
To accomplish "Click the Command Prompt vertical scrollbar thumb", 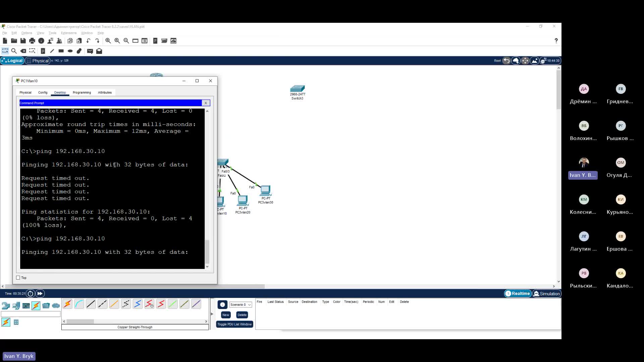I will pos(207,251).
